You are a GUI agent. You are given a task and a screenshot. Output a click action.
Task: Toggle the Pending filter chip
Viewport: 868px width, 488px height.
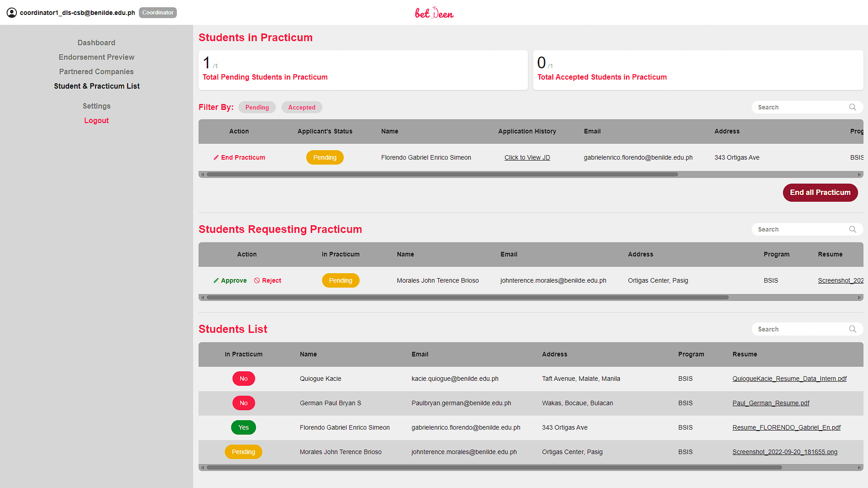pos(257,107)
